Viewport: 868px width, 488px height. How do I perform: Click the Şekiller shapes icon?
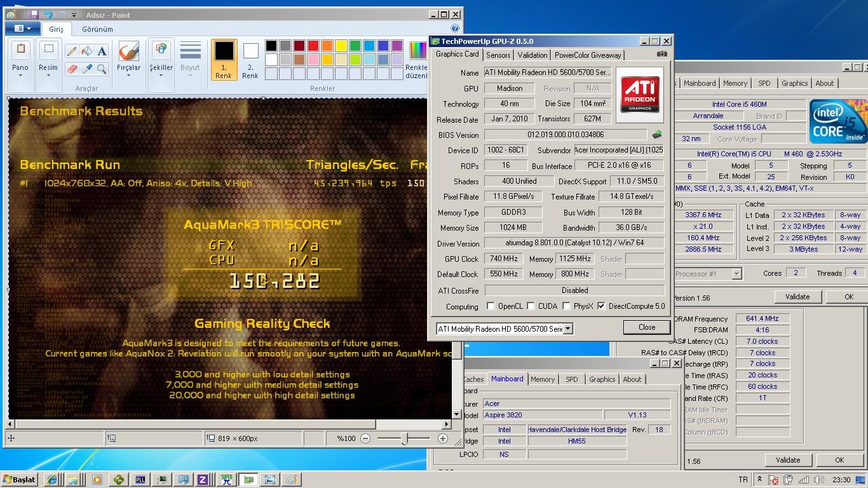(x=161, y=50)
